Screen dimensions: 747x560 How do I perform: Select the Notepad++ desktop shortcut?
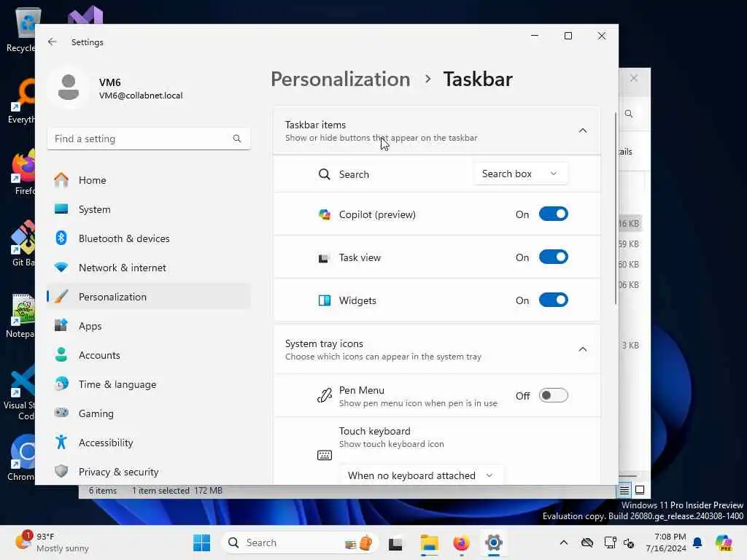[21, 315]
